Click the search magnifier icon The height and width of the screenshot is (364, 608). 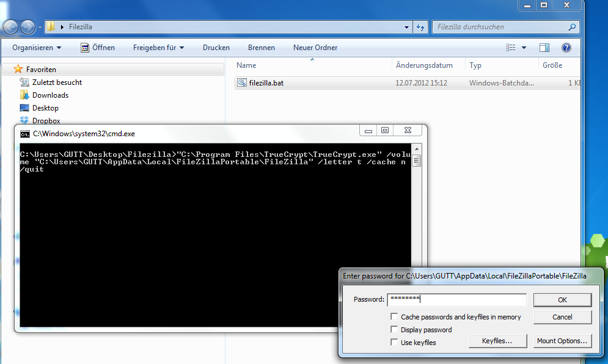click(572, 27)
